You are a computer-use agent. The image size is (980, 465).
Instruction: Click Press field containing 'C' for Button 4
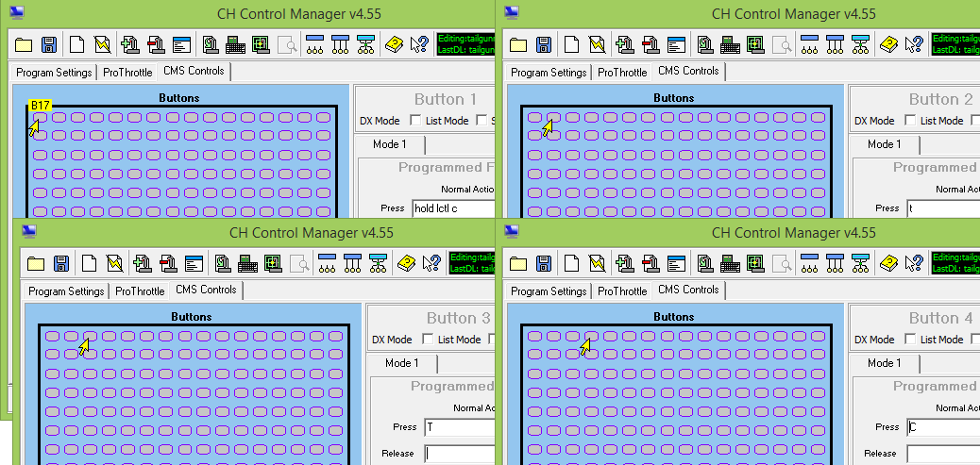point(943,427)
